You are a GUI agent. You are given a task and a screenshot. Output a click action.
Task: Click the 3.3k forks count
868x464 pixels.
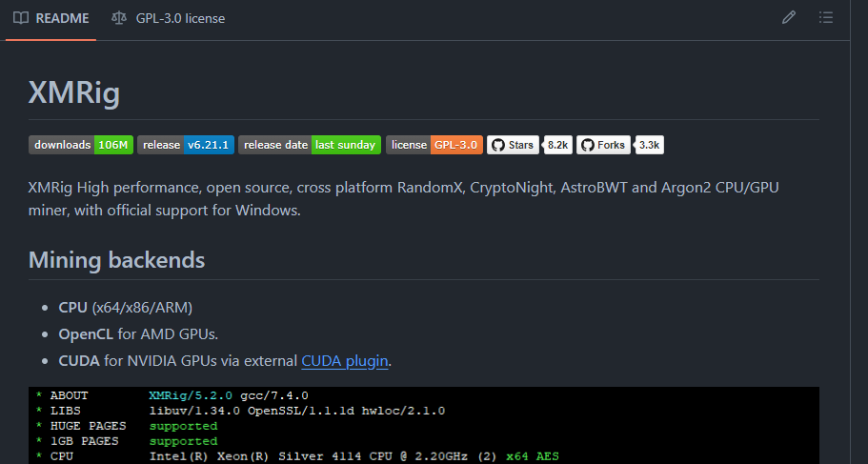click(x=650, y=145)
